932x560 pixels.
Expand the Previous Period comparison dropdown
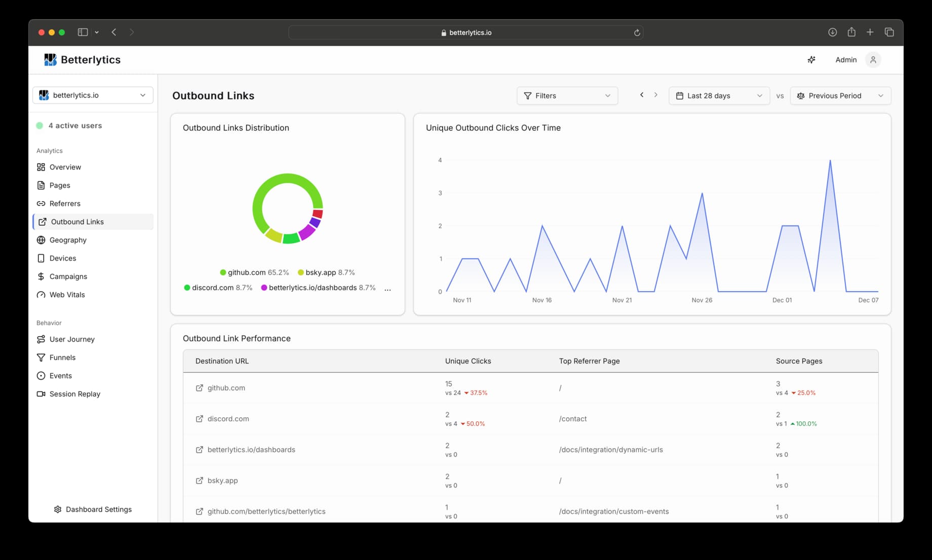click(840, 95)
